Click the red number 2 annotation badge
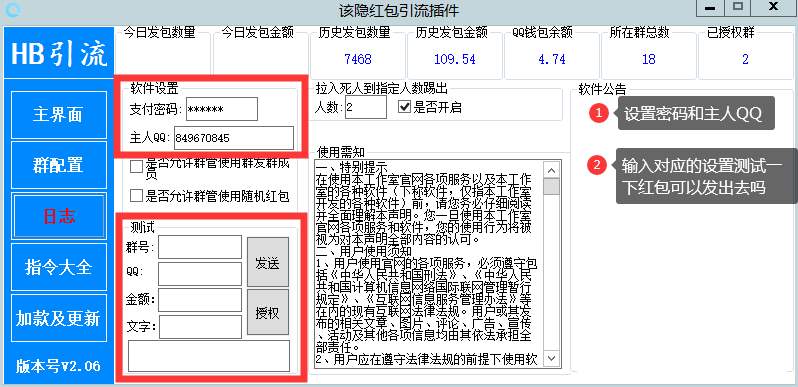The image size is (798, 387). (x=597, y=164)
